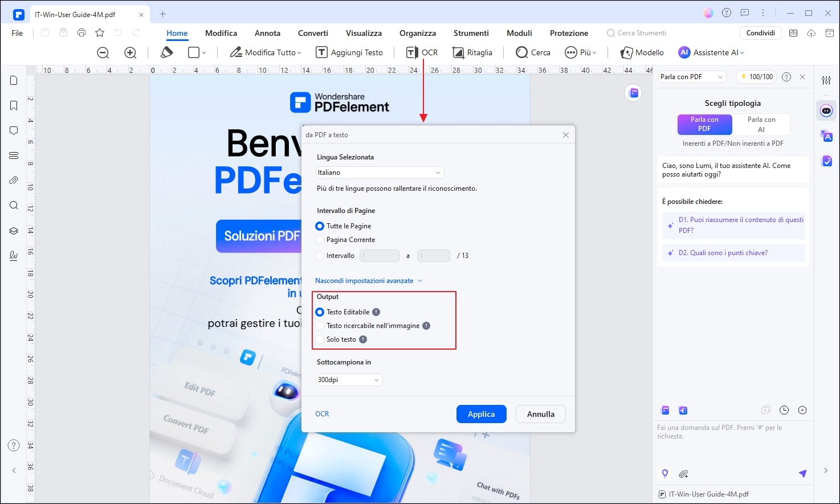Zoom out with the minus magnifier
Screen dimensions: 840x504
(103, 52)
